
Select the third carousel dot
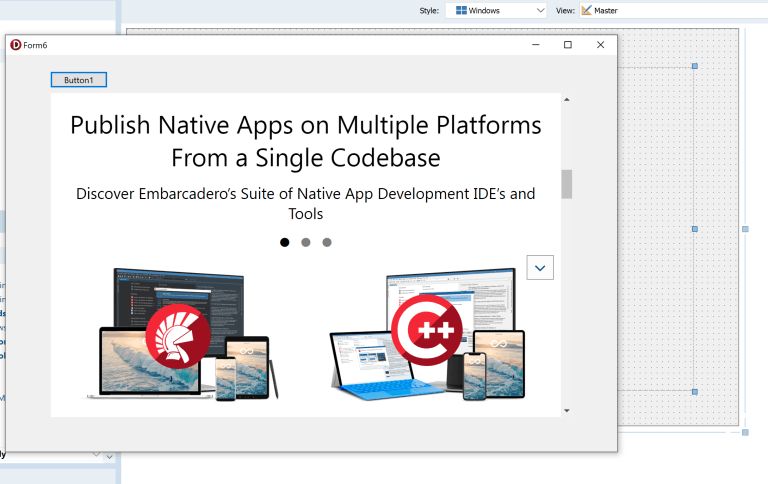tap(327, 242)
